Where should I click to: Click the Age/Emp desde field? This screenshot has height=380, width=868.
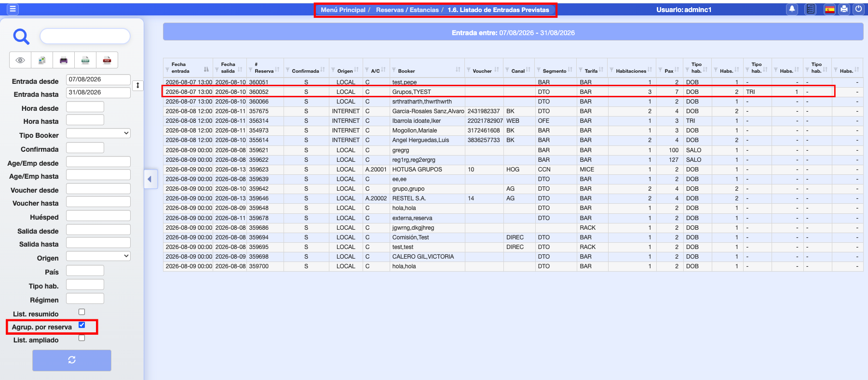pyautogui.click(x=98, y=162)
